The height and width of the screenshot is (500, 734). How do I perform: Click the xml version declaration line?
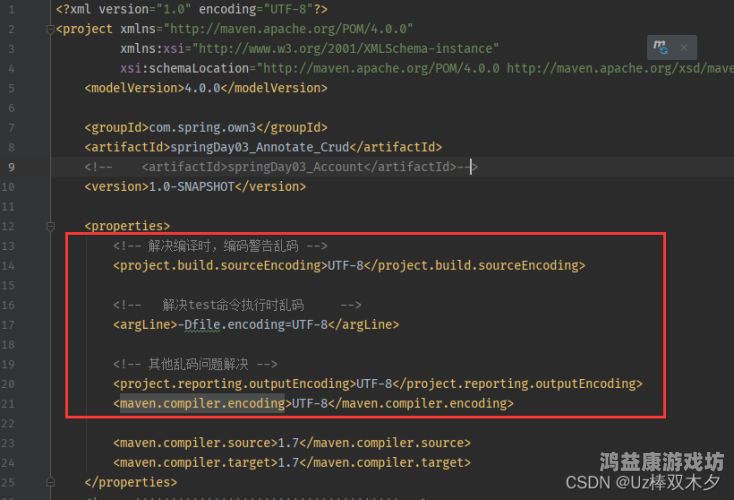[191, 9]
